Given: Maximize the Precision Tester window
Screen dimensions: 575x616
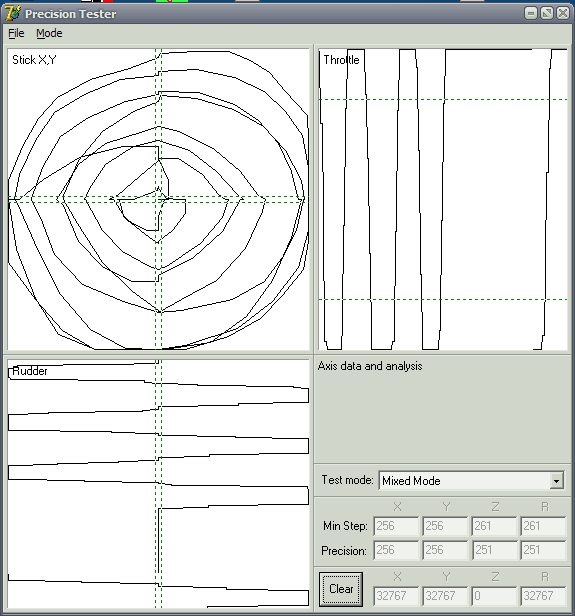Looking at the screenshot, I should 547,13.
